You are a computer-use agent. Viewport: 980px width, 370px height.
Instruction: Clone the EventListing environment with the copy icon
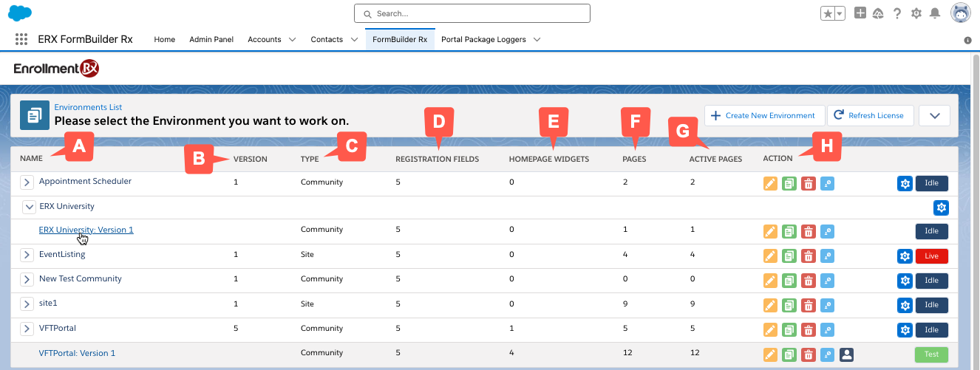[x=789, y=256]
